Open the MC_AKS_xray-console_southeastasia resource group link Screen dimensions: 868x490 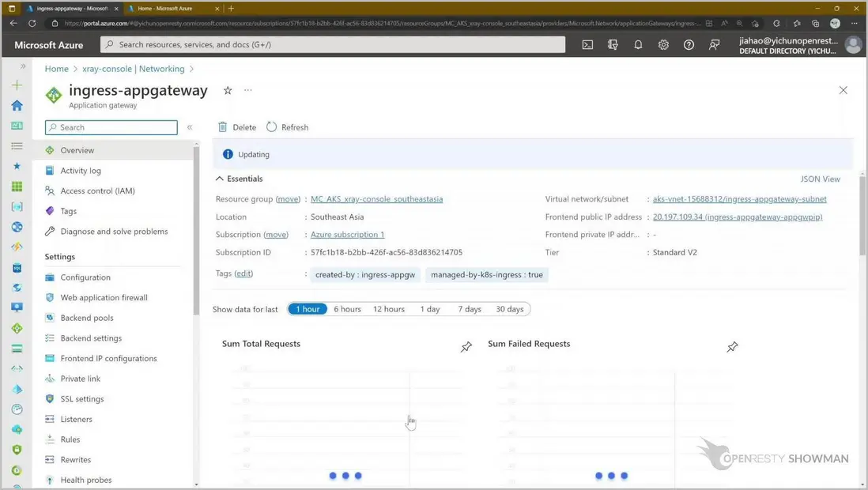click(376, 199)
